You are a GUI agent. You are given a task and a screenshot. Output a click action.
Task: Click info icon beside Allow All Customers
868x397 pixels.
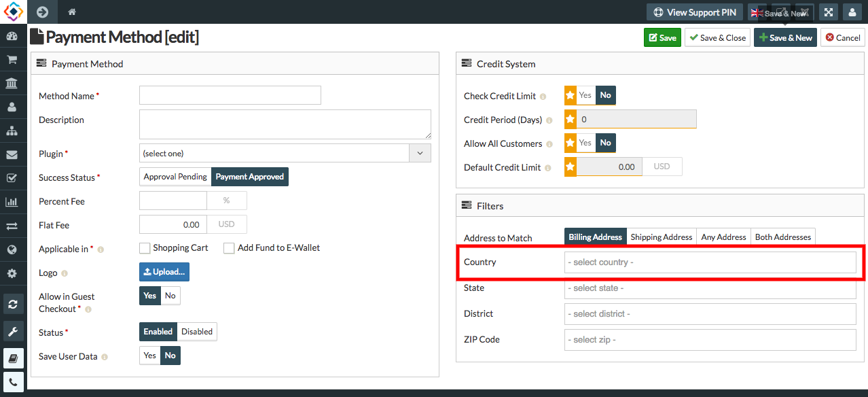point(549,144)
